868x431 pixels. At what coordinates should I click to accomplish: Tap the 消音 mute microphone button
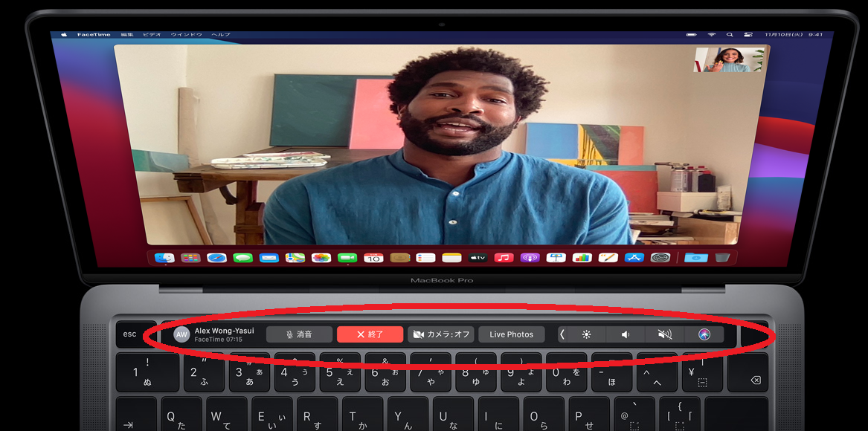300,334
